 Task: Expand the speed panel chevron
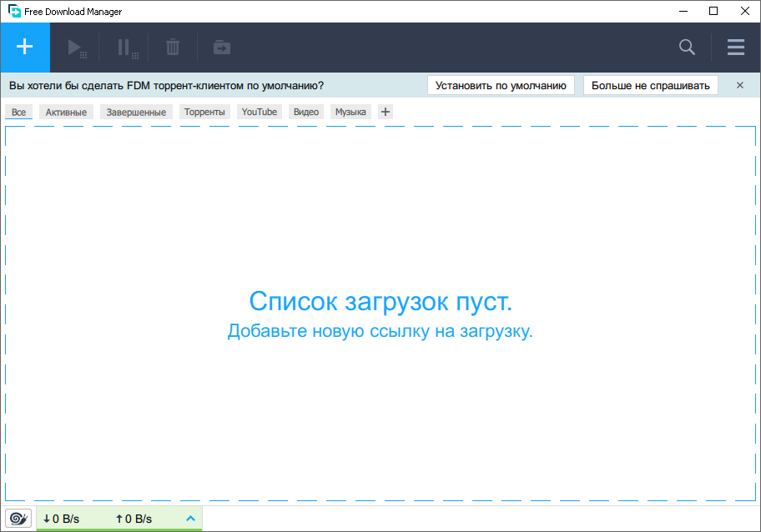[x=191, y=519]
